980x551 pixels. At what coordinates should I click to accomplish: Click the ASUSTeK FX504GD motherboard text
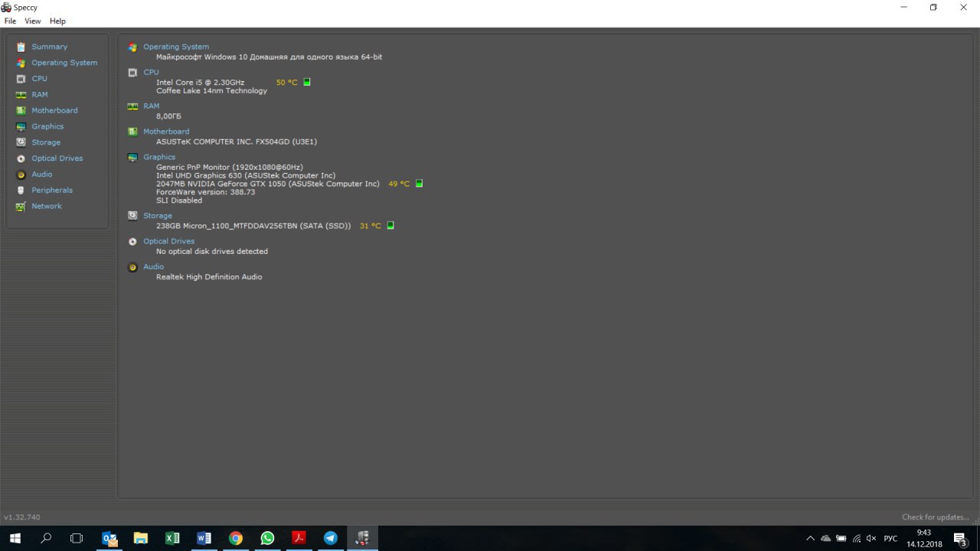(237, 142)
